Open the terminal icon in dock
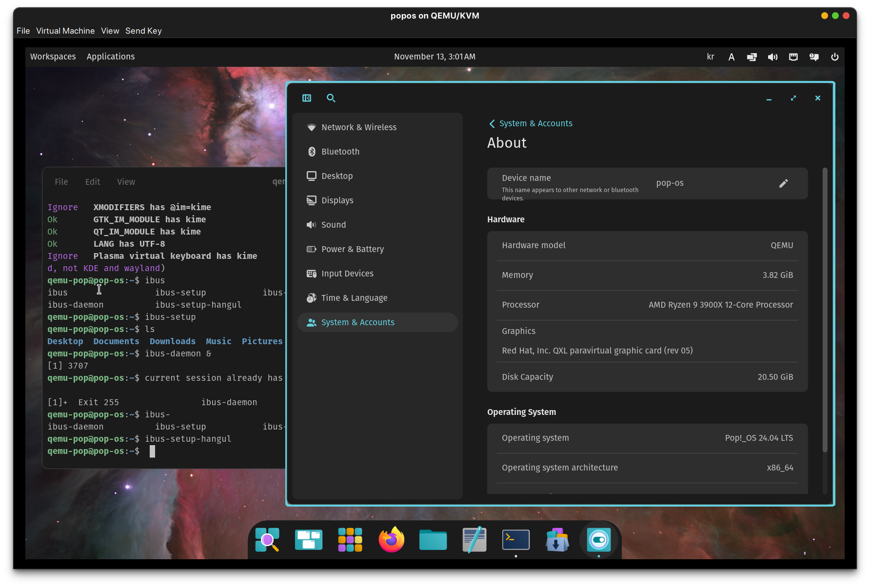The height and width of the screenshot is (588, 870). click(516, 540)
